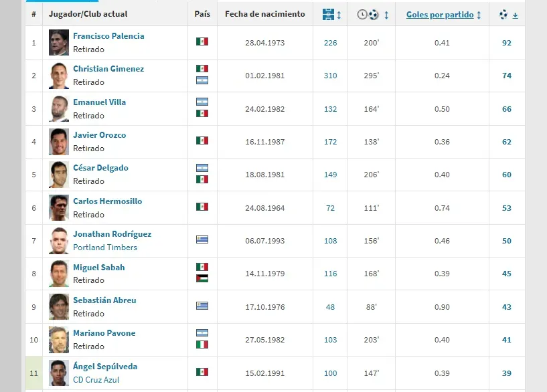Viewport: 547px width, 392px height.
Task: Click Uruguay flag of Sebastián Abreu
Action: (x=202, y=306)
